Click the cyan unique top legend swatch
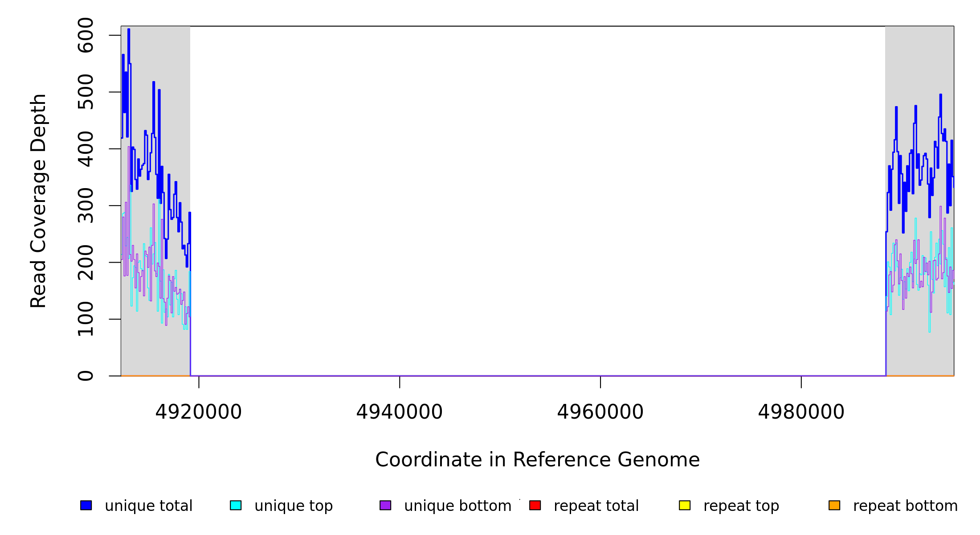980x535 pixels. coord(236,506)
